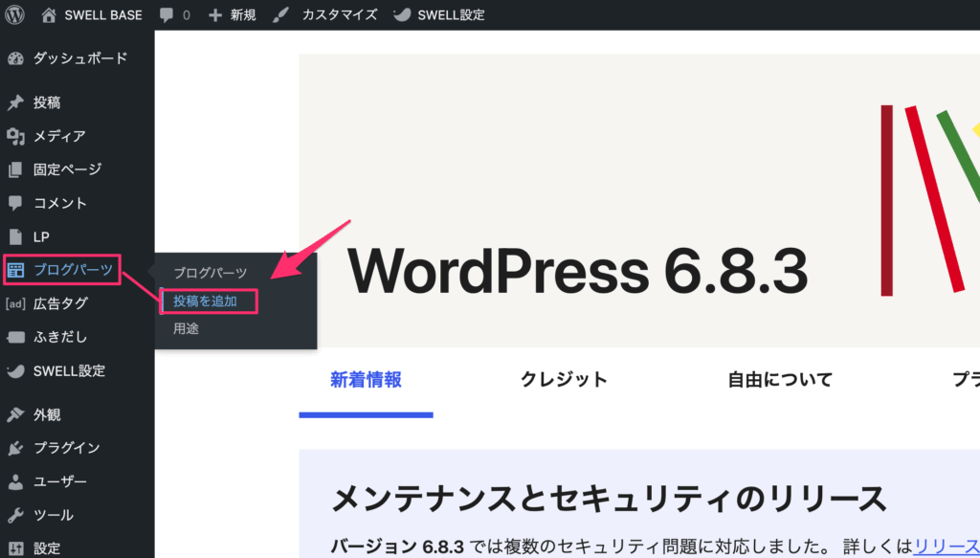Click the プラグイン plugin icon
Image resolution: width=980 pixels, height=558 pixels.
coord(15,447)
